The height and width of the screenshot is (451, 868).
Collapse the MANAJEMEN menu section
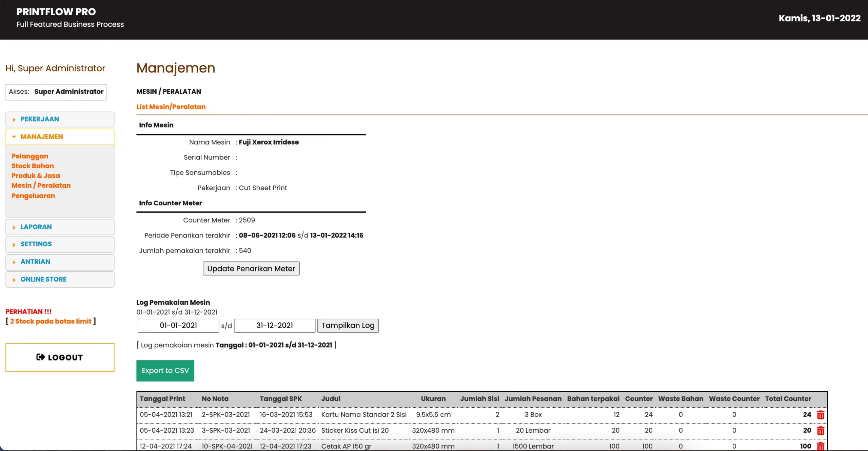pyautogui.click(x=60, y=137)
